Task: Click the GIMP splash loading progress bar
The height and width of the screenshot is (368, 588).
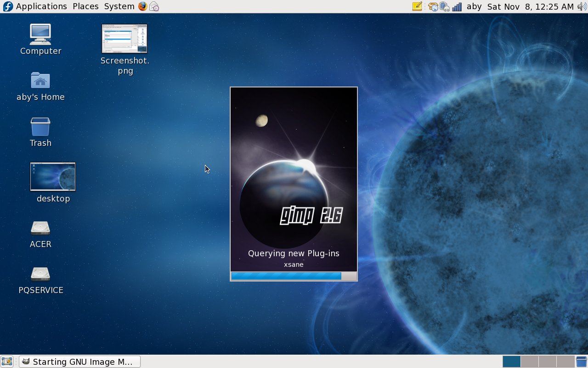Action: 294,276
